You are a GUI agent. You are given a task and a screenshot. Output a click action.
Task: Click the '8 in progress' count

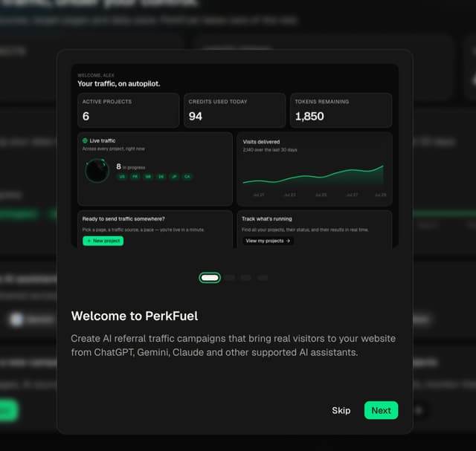(x=131, y=167)
